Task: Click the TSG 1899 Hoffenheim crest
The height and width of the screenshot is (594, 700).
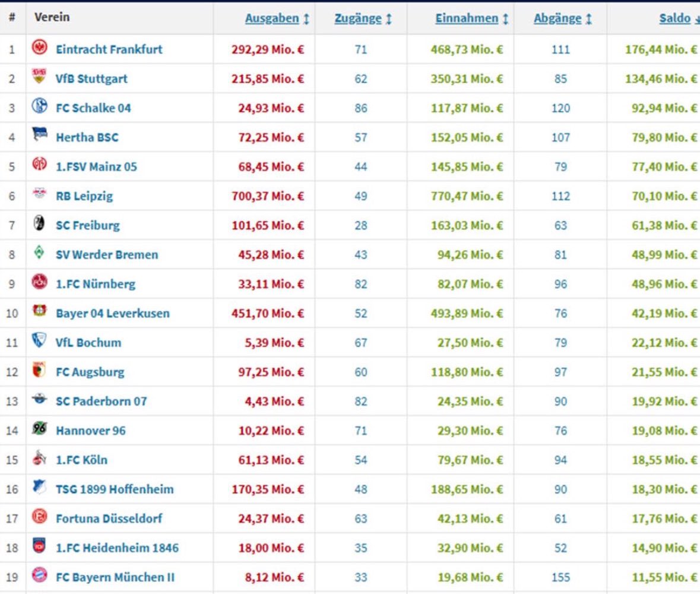Action: (39, 486)
